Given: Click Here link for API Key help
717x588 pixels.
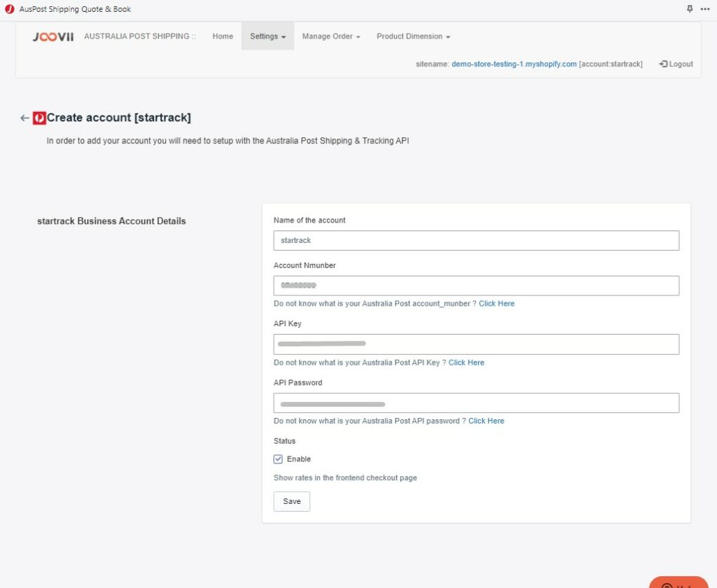Looking at the screenshot, I should pos(466,363).
